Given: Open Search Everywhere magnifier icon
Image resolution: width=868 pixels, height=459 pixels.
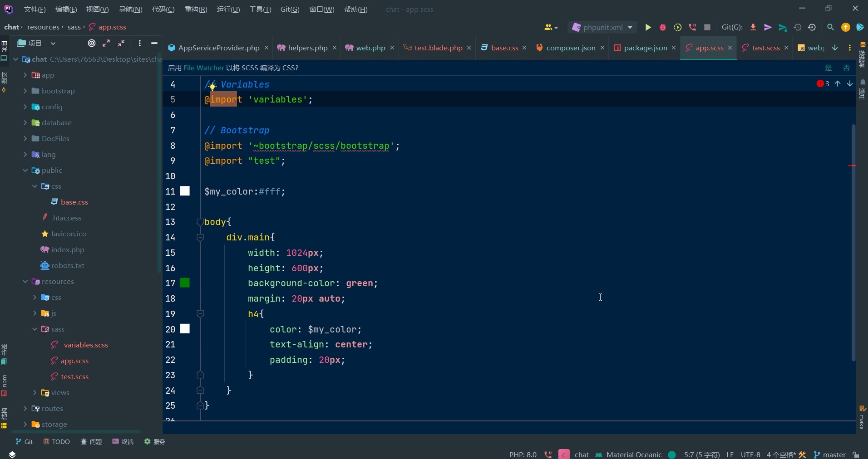Looking at the screenshot, I should point(830,27).
